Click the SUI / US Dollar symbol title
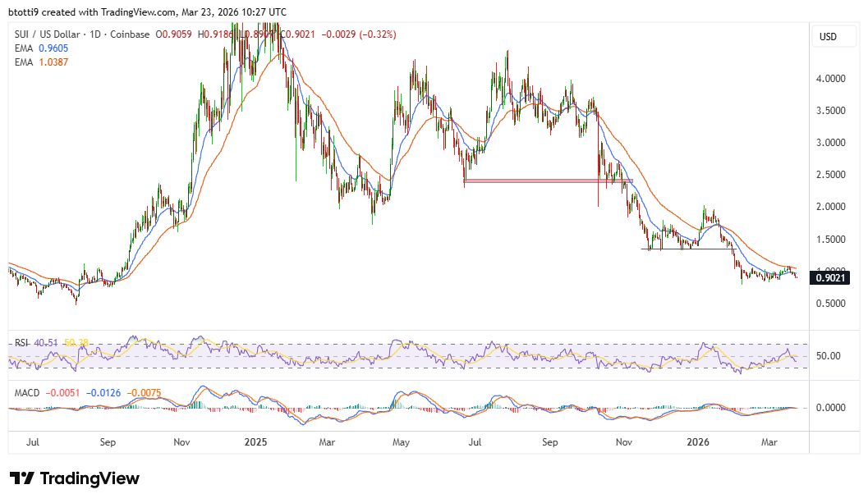The height and width of the screenshot is (503, 868). (49, 34)
